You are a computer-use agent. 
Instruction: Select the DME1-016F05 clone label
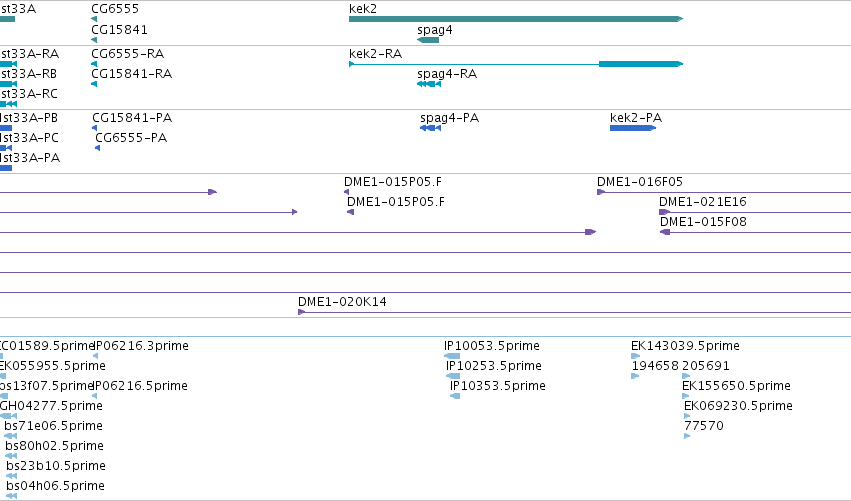640,182
